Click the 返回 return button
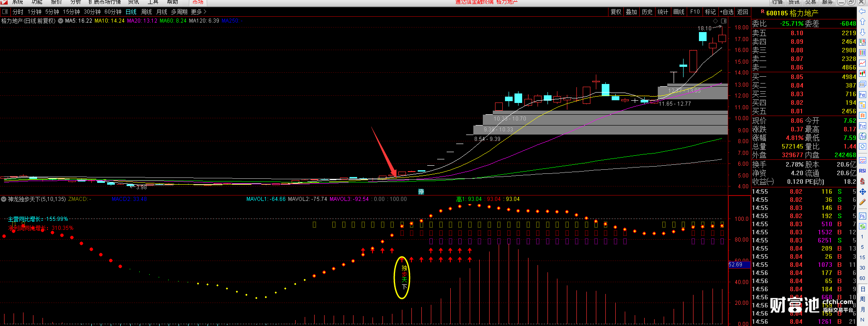868x326 pixels. click(x=743, y=12)
